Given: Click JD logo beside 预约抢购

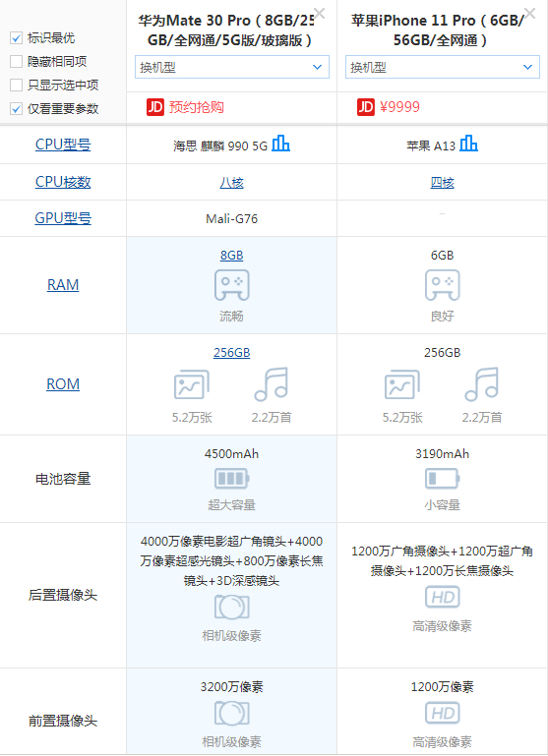Looking at the screenshot, I should click(x=155, y=107).
